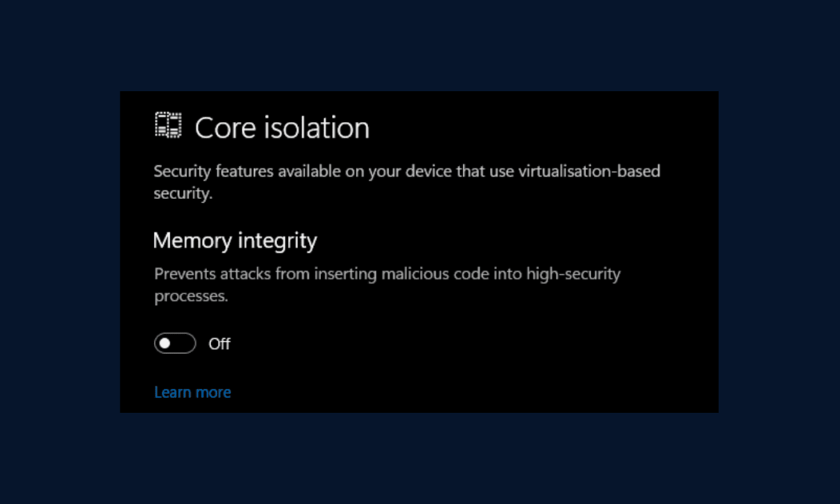Click the Core isolation chip icon
Screen dimensions: 840x504
click(168, 126)
